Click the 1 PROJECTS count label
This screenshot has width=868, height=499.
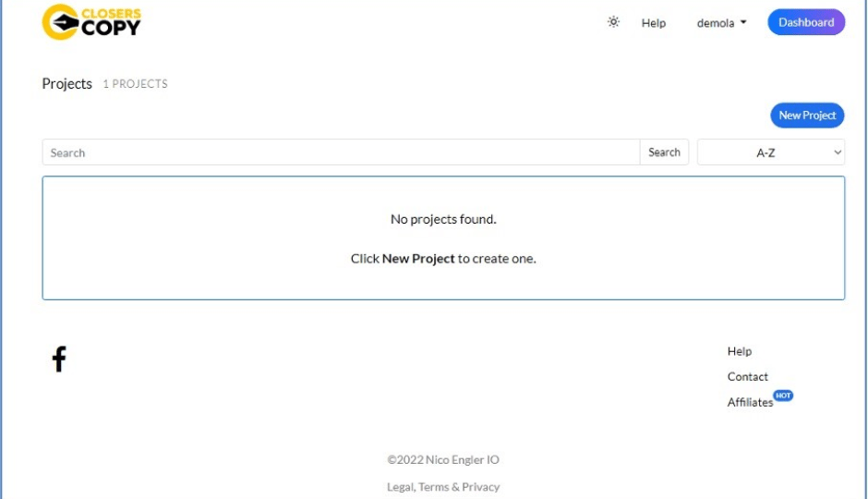click(135, 83)
